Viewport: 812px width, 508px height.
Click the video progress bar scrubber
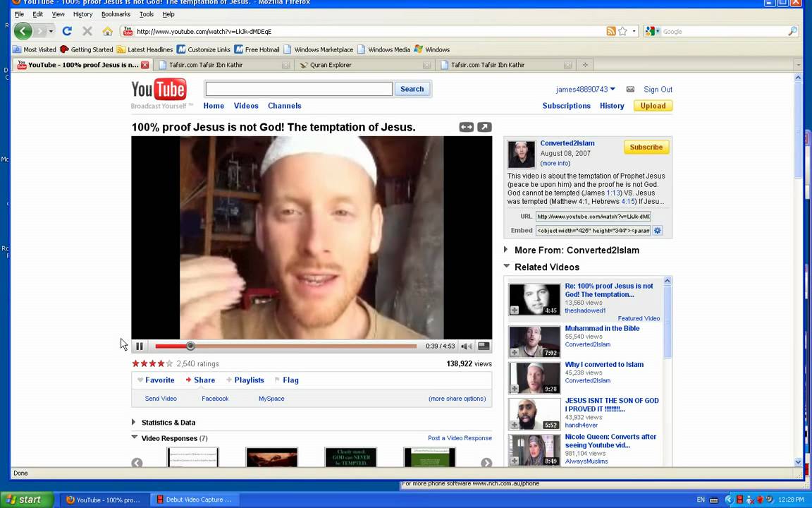point(190,346)
